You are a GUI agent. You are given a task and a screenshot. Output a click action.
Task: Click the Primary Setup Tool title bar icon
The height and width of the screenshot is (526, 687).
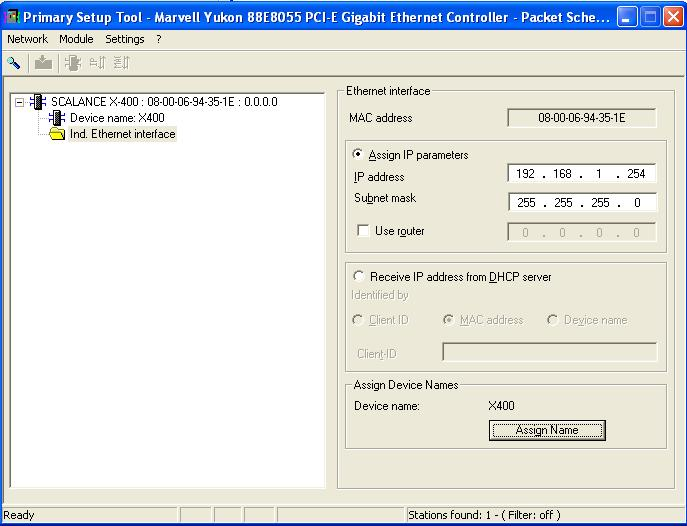coord(12,17)
